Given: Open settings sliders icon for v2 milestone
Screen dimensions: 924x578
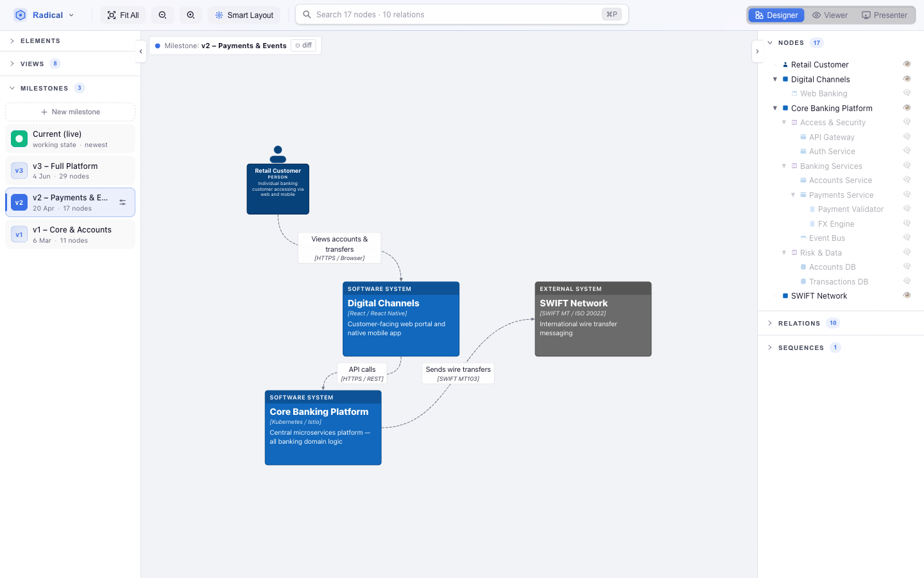Looking at the screenshot, I should coord(123,202).
